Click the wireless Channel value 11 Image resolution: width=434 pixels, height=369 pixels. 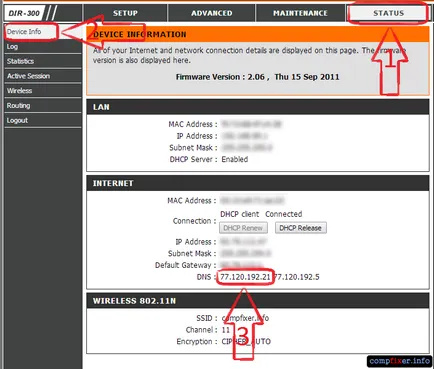(226, 330)
